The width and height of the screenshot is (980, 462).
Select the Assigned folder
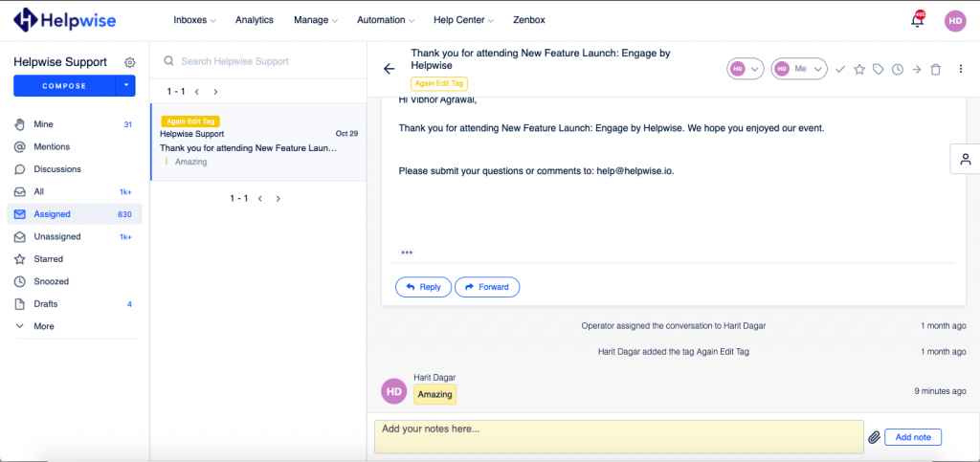75,214
